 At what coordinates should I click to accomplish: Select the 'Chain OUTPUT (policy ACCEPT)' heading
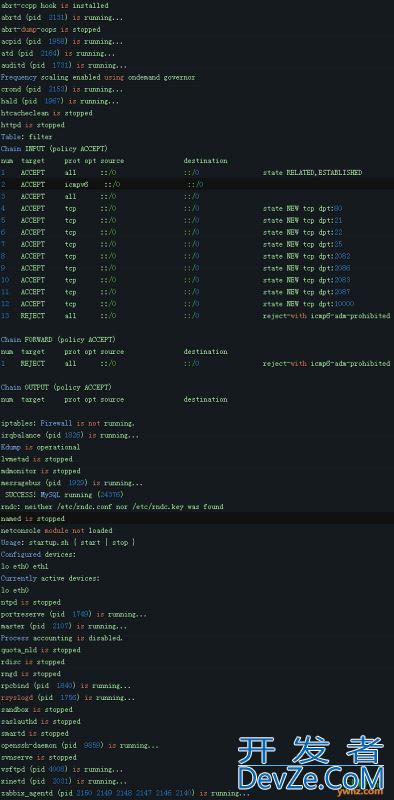[56, 387]
